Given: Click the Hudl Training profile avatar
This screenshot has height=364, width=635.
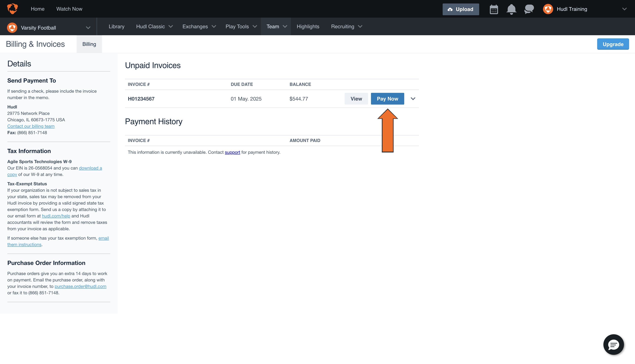Looking at the screenshot, I should coord(548,9).
